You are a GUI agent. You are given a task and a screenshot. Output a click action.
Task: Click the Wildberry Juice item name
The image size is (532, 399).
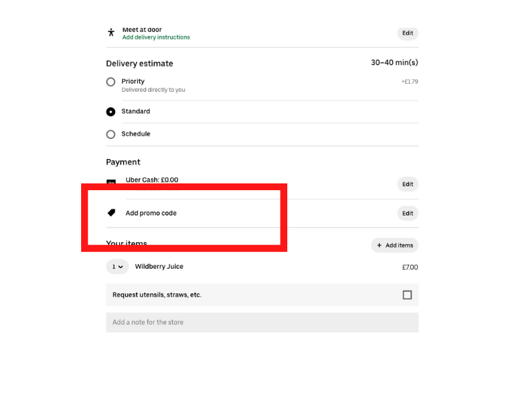[x=159, y=267]
